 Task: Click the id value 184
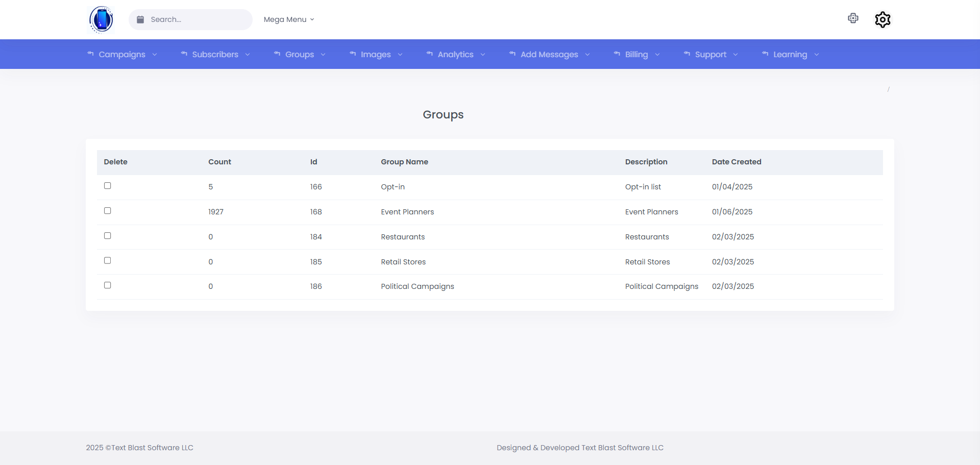click(x=316, y=237)
